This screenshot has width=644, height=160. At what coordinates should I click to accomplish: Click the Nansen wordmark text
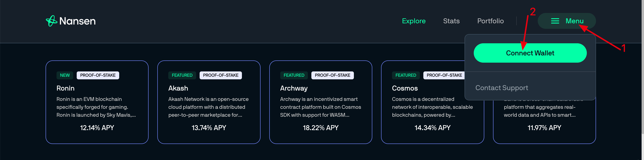[78, 21]
